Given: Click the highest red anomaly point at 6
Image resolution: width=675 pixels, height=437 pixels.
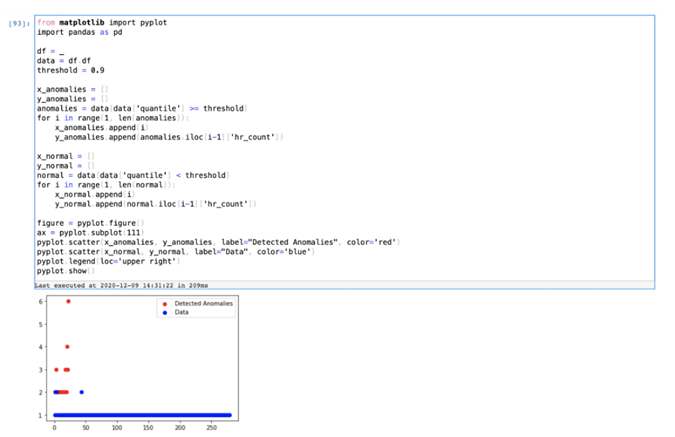Looking at the screenshot, I should tap(68, 301).
